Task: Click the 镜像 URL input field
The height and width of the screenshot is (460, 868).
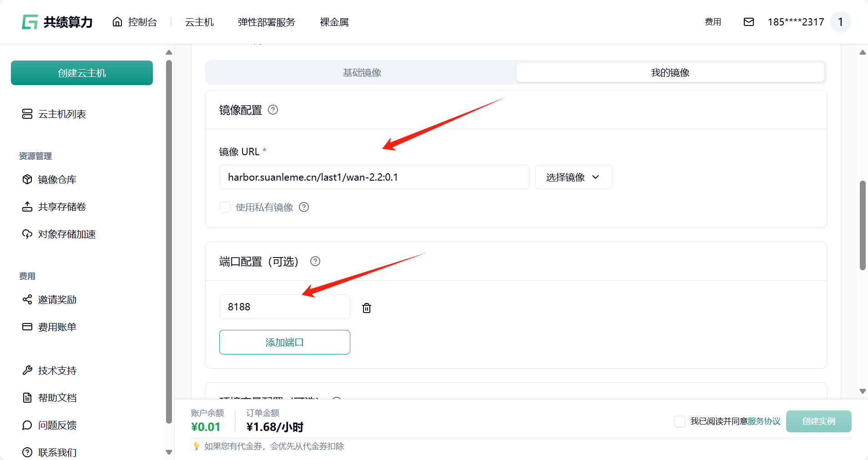Action: pyautogui.click(x=374, y=177)
